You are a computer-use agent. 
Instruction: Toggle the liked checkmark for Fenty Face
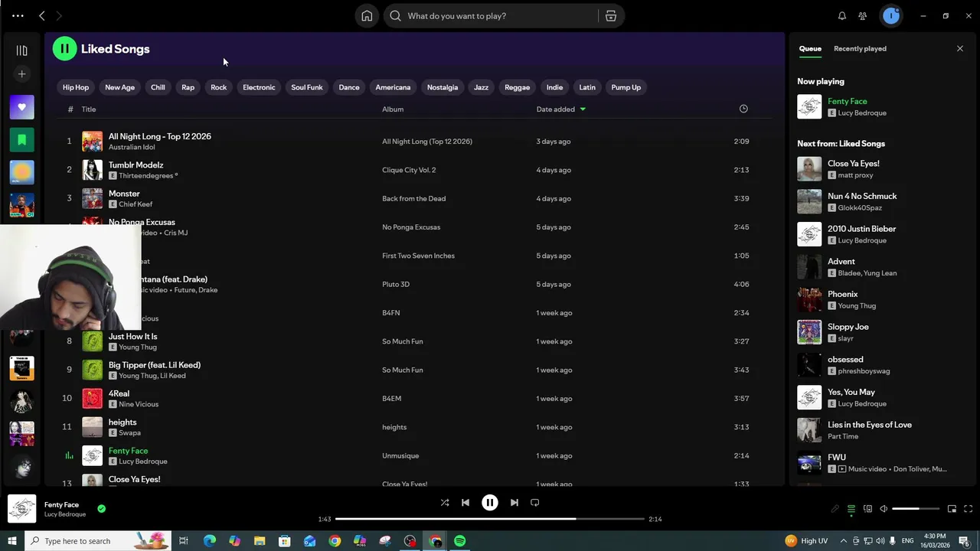tap(102, 508)
